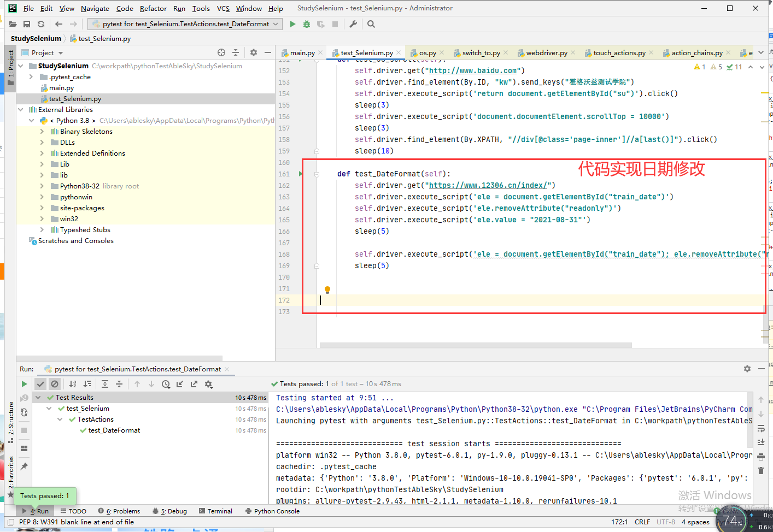
Task: Open Search Everywhere magnifier icon
Action: (371, 24)
